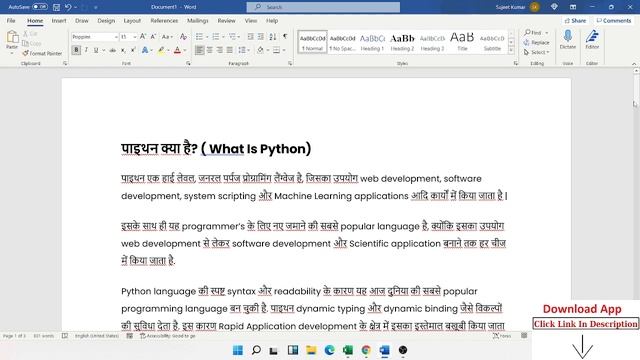The width and height of the screenshot is (640, 360).
Task: Open the borders dropdown
Action: (284, 50)
